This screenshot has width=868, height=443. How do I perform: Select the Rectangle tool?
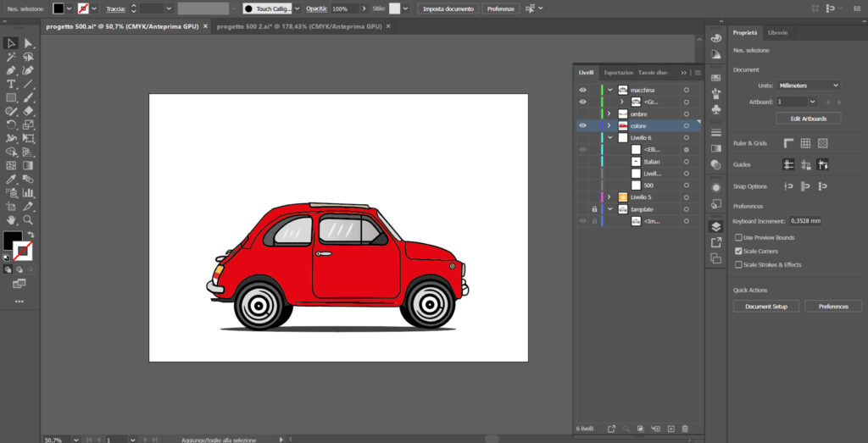pyautogui.click(x=10, y=97)
